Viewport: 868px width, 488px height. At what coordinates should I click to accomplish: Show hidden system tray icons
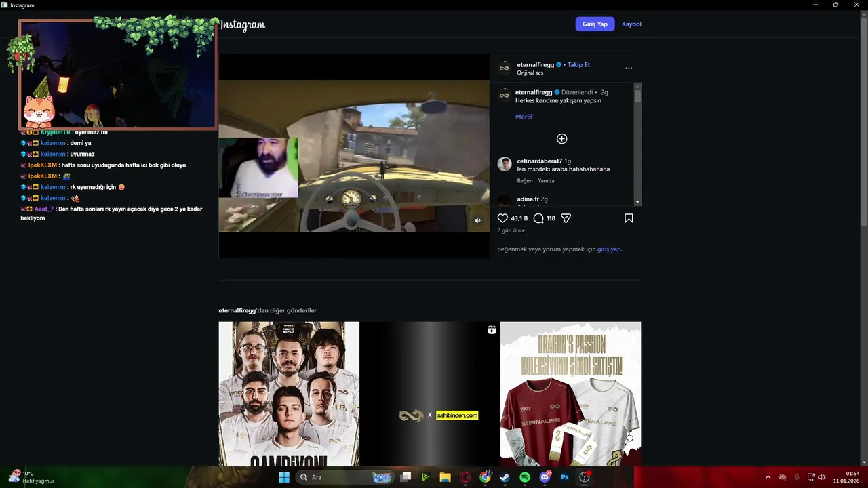tap(768, 477)
